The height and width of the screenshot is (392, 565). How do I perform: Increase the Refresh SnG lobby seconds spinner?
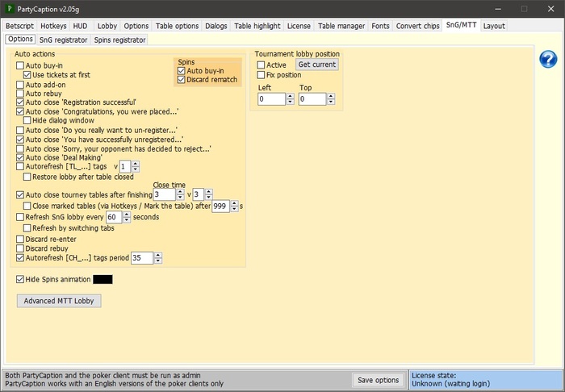click(127, 215)
